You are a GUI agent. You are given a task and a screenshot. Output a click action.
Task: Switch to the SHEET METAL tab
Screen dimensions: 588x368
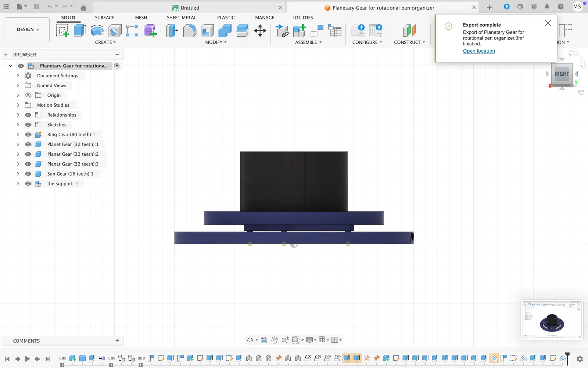(182, 18)
